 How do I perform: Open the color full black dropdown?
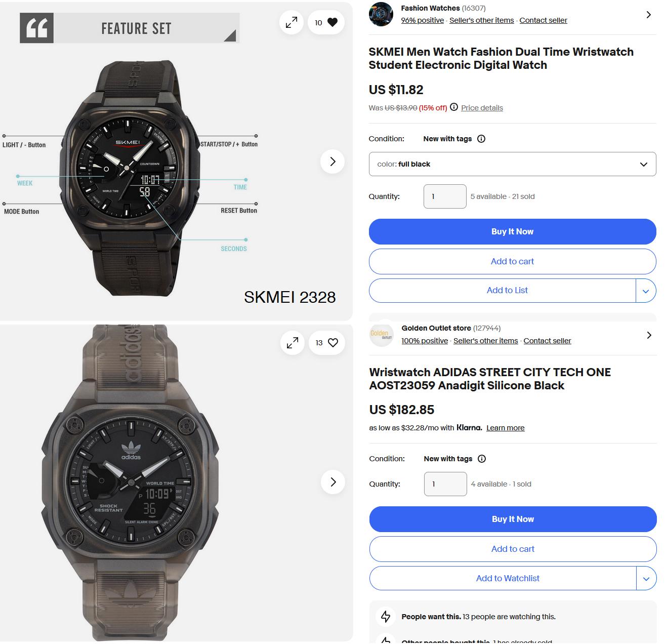pyautogui.click(x=512, y=164)
